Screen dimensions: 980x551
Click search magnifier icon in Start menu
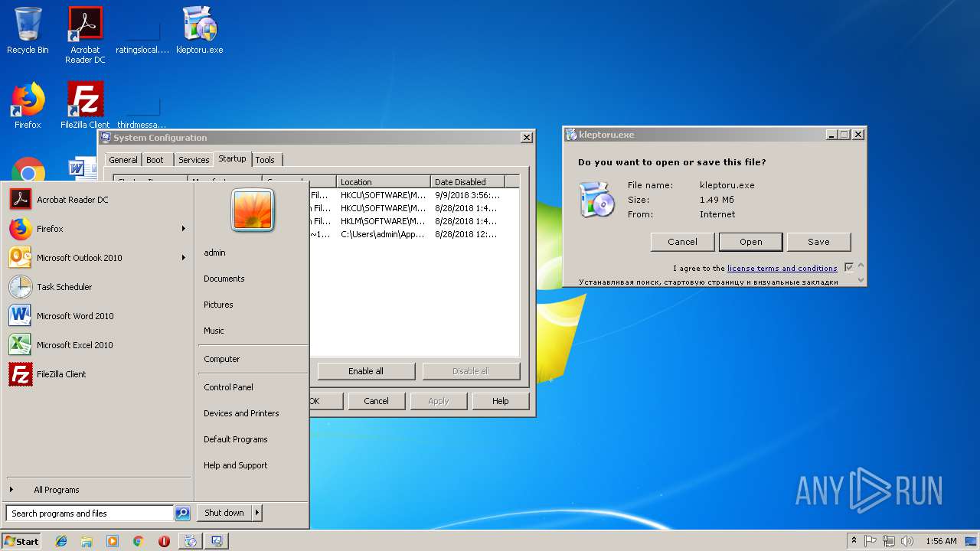(182, 514)
